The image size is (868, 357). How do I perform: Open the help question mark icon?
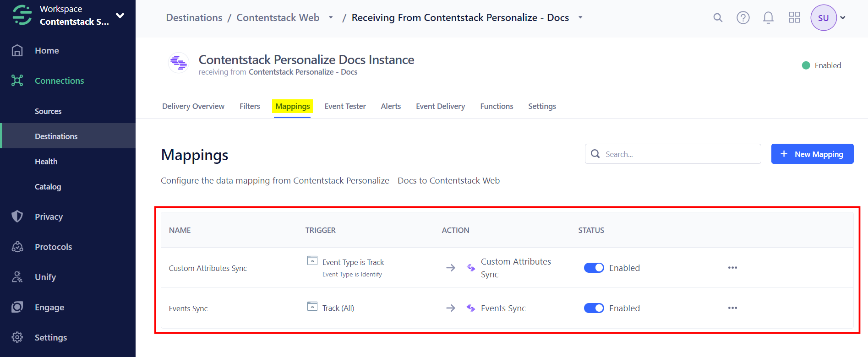743,18
